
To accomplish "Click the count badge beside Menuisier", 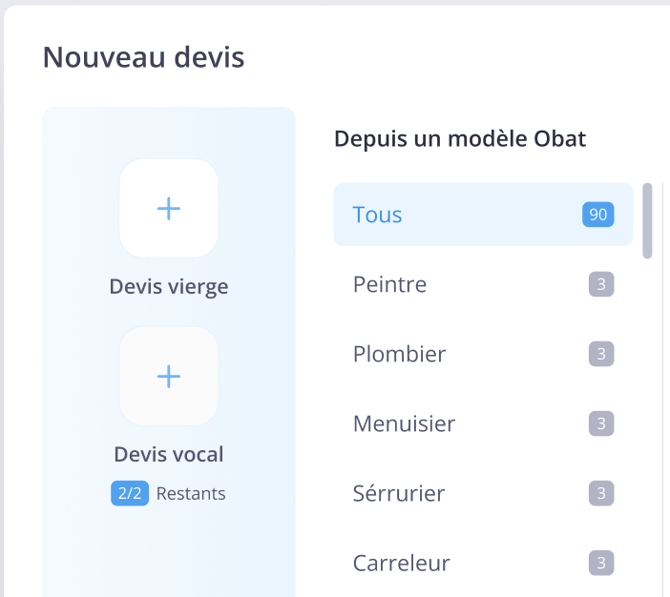I will coord(601,424).
